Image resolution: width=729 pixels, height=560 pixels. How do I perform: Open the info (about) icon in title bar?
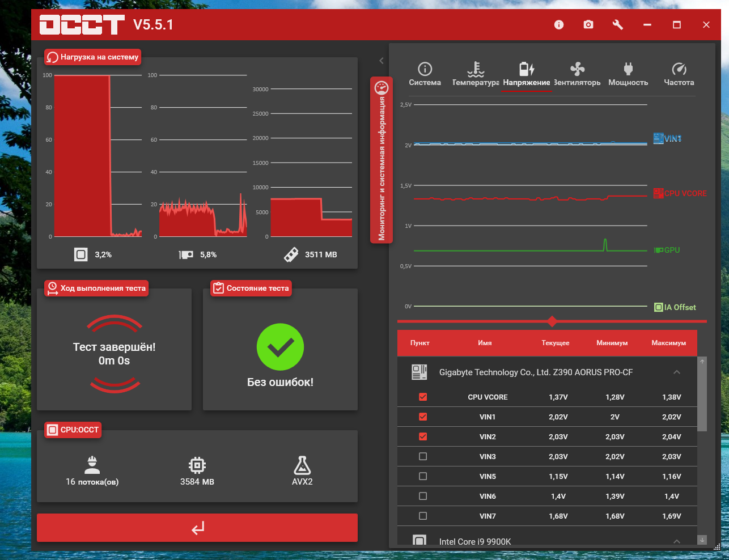coord(559,25)
